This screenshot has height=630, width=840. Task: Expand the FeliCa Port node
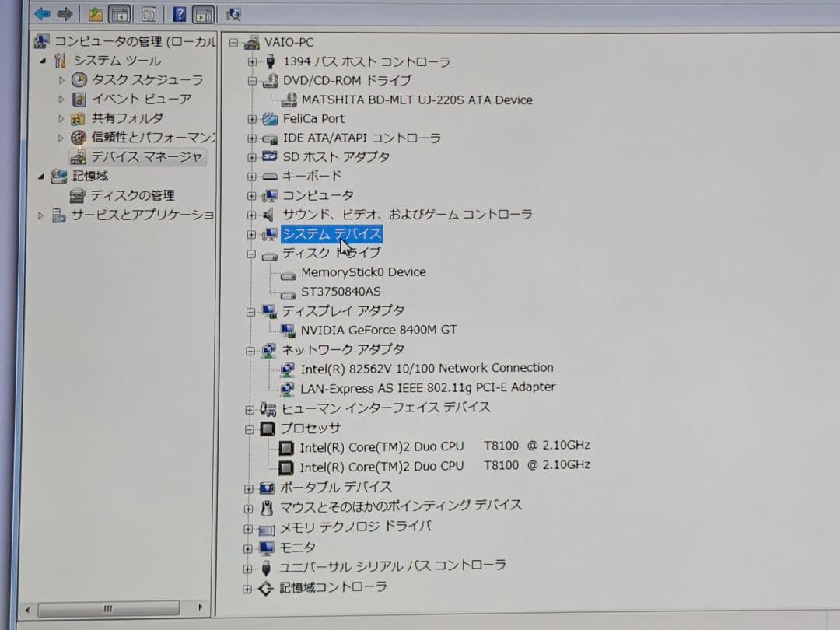pyautogui.click(x=252, y=119)
